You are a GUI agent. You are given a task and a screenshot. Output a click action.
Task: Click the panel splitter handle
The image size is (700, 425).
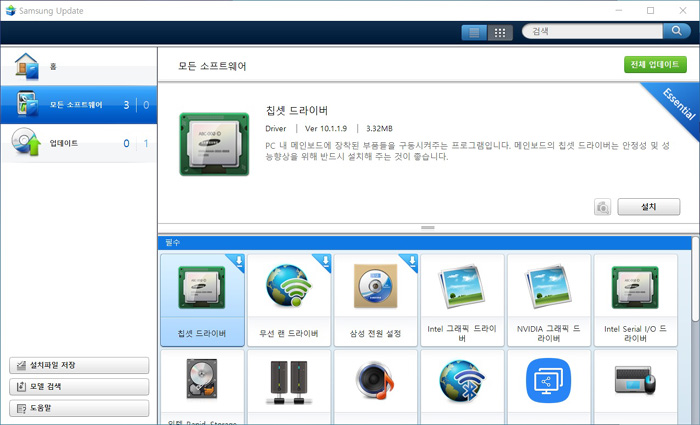click(428, 228)
